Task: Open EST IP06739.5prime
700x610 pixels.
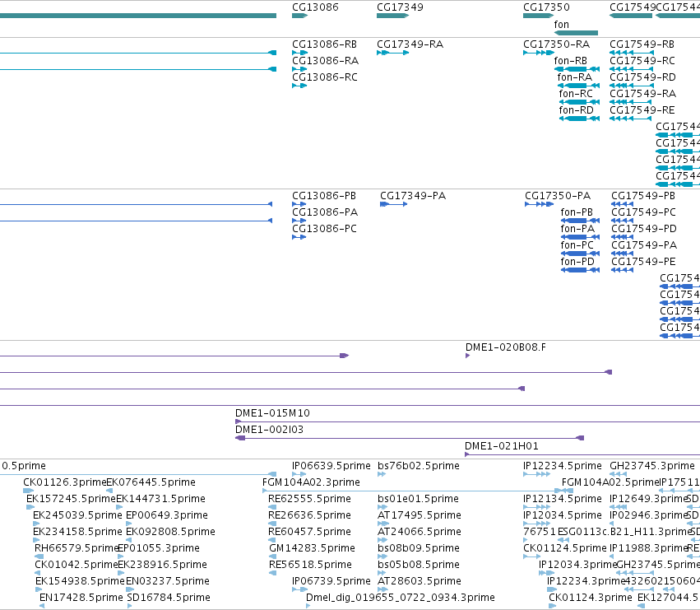Action: (331, 581)
